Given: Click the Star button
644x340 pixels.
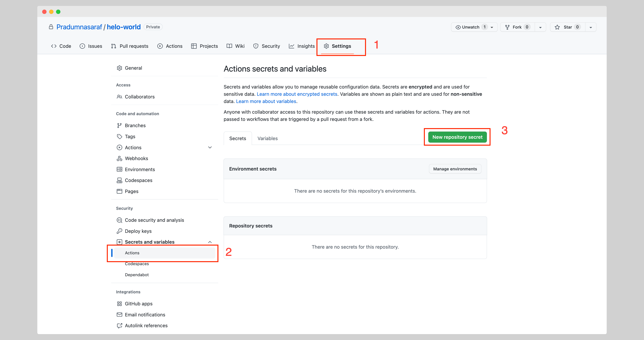Looking at the screenshot, I should point(567,27).
